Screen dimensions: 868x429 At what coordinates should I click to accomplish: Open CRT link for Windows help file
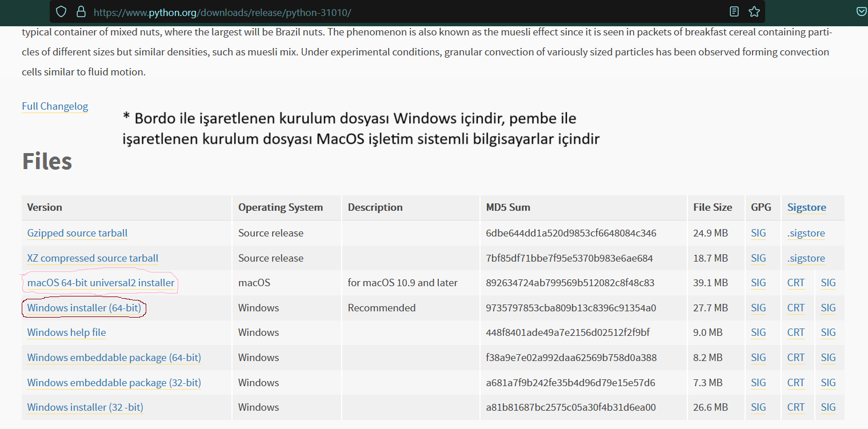tap(795, 332)
